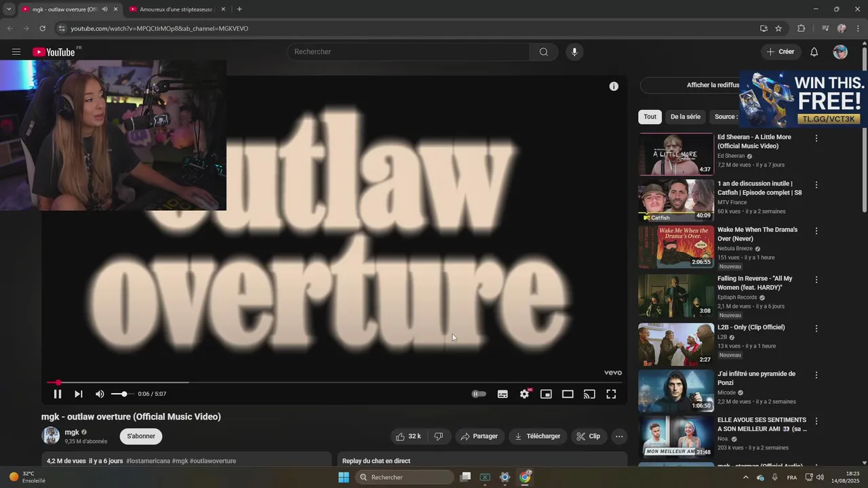Open options for Ponzi pyramid video
This screenshot has width=868, height=488.
(816, 375)
